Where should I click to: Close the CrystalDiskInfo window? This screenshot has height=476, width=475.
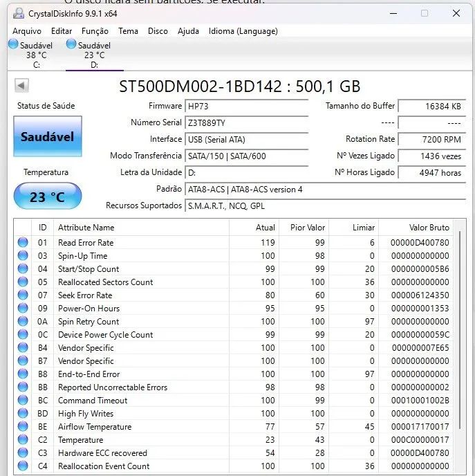pos(456,13)
